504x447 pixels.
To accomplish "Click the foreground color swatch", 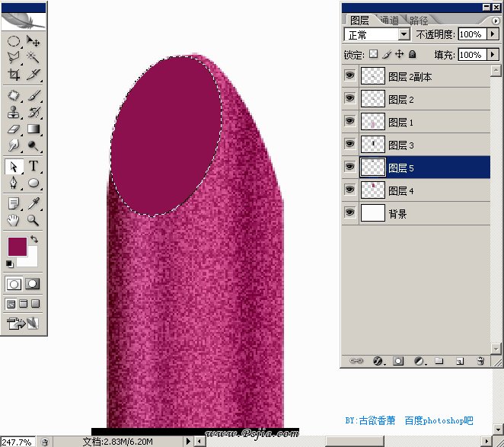I will coord(18,247).
